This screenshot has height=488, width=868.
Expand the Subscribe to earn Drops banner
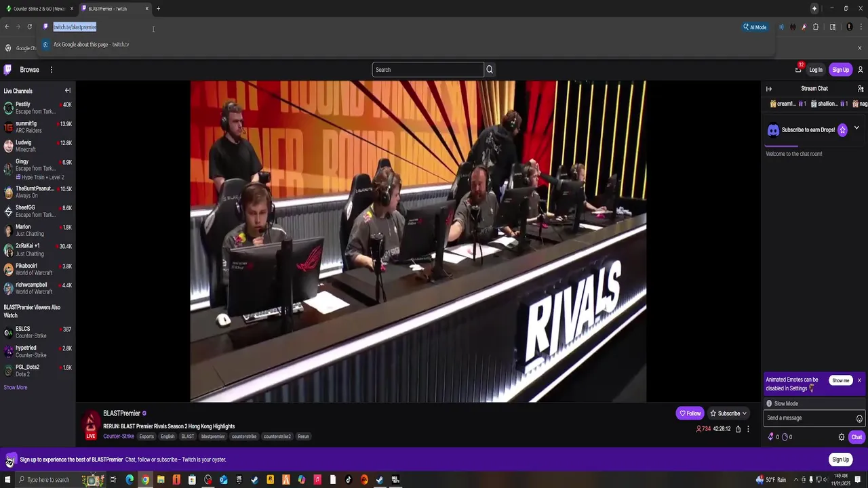click(x=856, y=128)
